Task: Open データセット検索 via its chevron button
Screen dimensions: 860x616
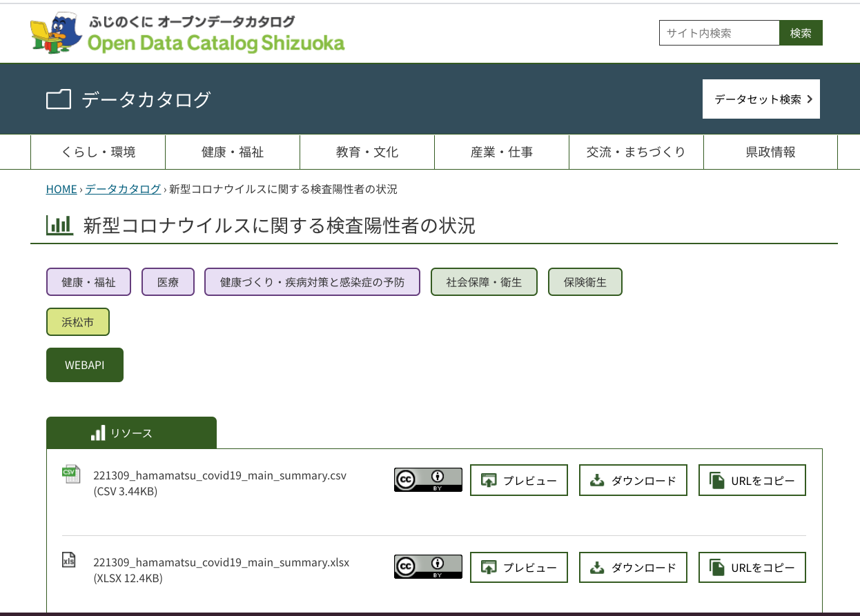Action: (x=811, y=99)
